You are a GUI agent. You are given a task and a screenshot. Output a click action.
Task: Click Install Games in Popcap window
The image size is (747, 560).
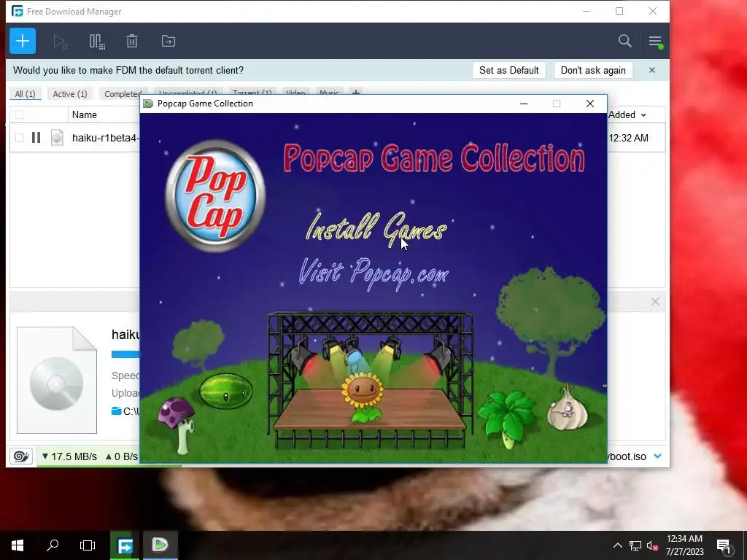pyautogui.click(x=376, y=229)
